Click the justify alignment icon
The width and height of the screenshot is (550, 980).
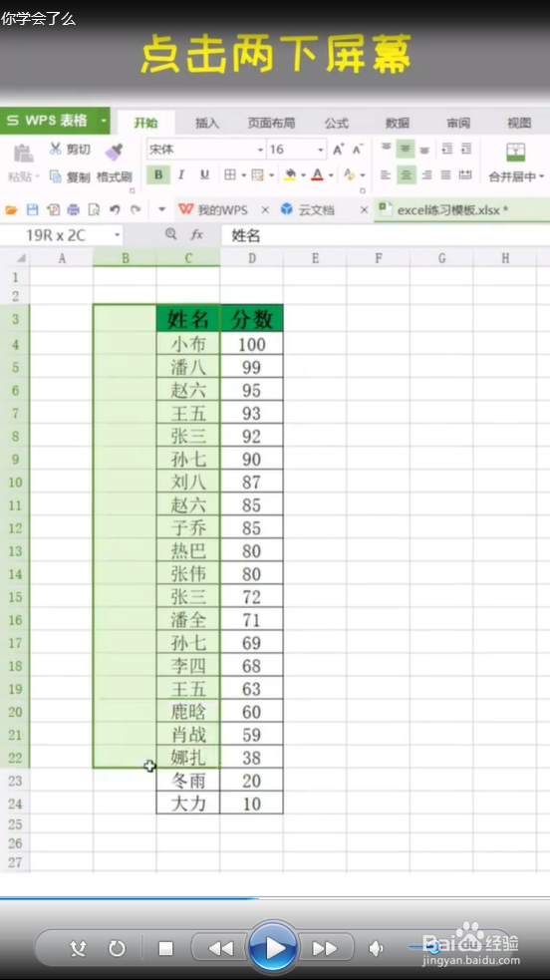coord(445,175)
